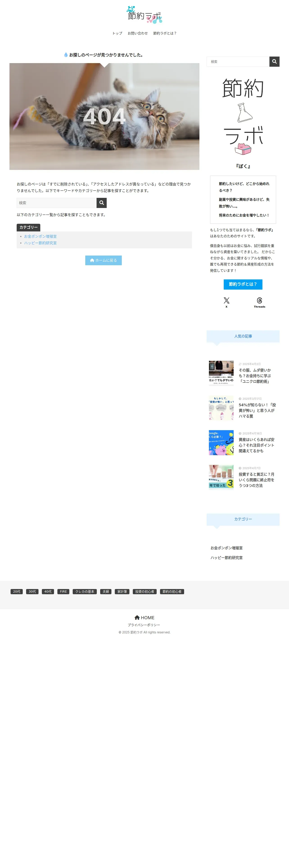This screenshot has height=868, width=289.
Task: Click the 2025年4月2日 article date
Action: tap(251, 364)
